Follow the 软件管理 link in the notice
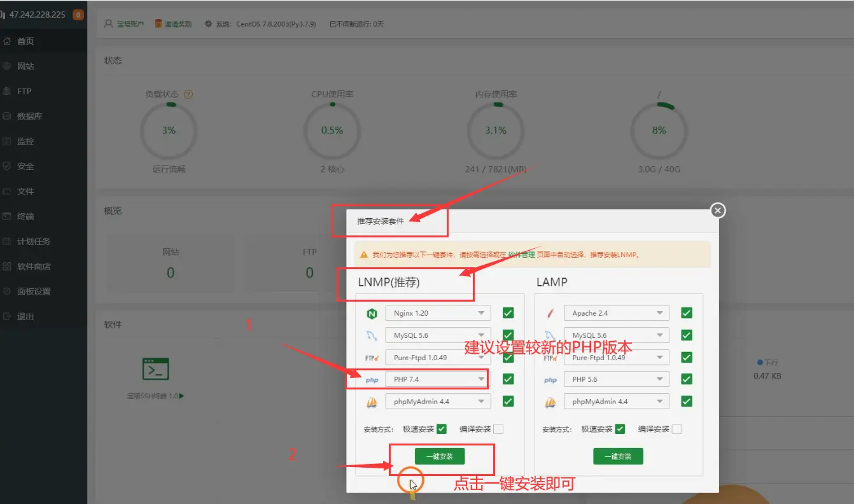854x504 pixels. click(522, 255)
